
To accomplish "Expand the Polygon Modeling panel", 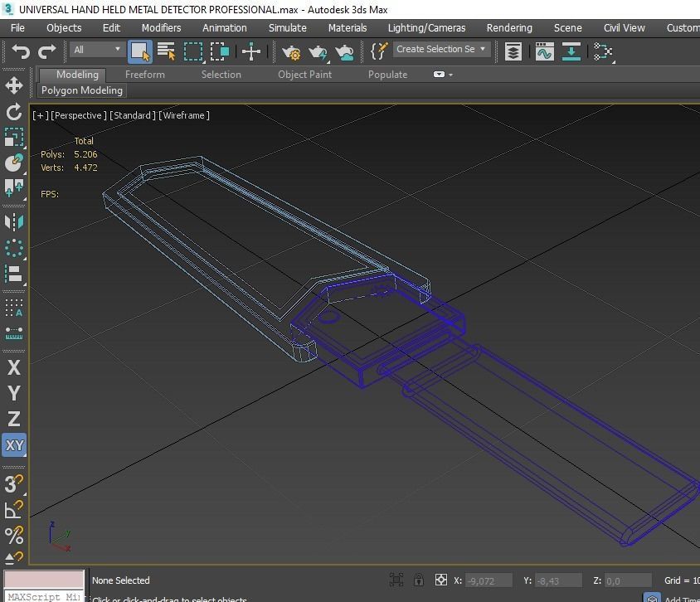I will point(82,90).
